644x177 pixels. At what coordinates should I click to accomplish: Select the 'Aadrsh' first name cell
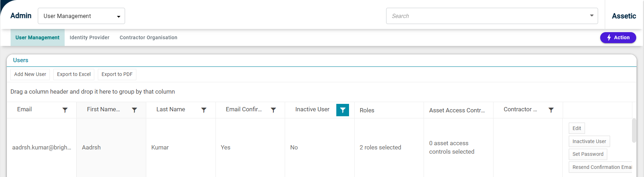pos(111,148)
